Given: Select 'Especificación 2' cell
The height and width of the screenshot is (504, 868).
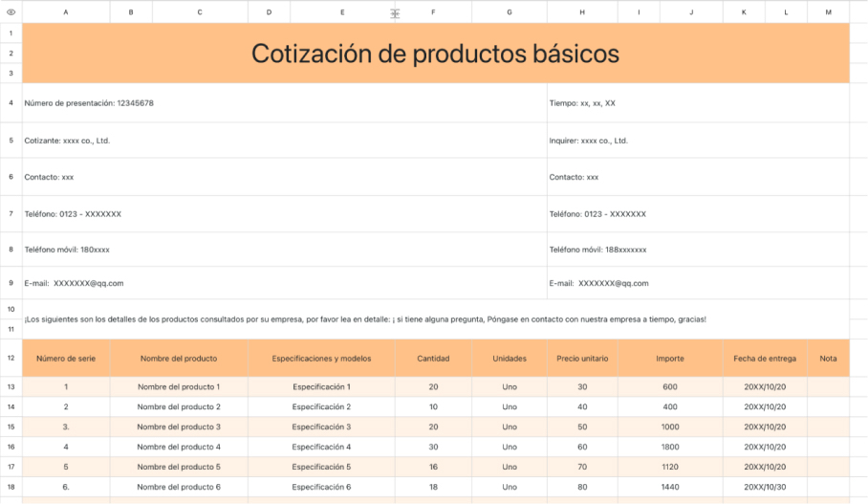Looking at the screenshot, I should pos(321,406).
